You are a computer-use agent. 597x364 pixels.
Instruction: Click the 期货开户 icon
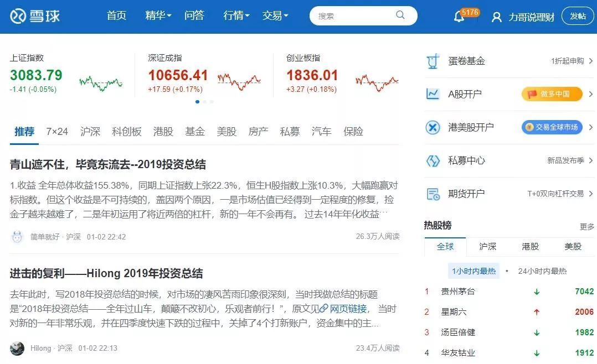point(433,194)
